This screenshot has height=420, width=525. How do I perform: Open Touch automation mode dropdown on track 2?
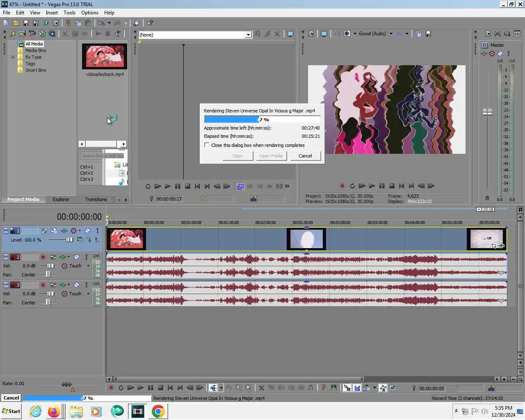88,266
